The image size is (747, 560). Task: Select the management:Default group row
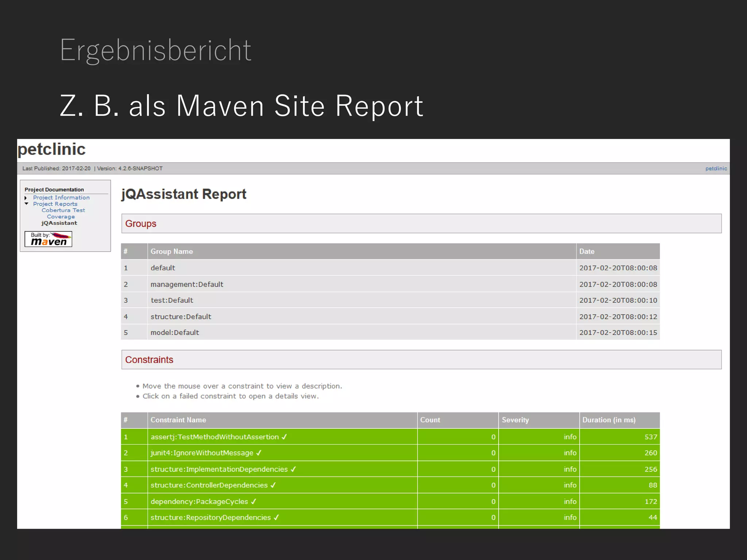390,284
